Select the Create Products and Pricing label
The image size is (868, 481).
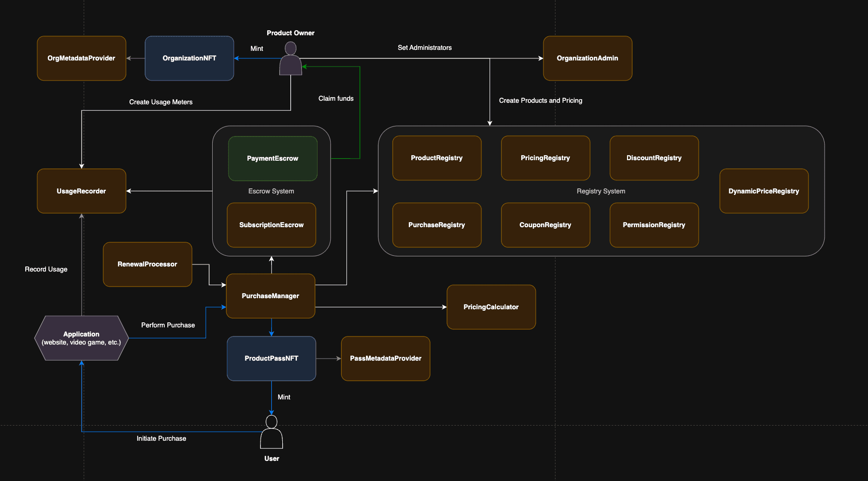(x=540, y=100)
